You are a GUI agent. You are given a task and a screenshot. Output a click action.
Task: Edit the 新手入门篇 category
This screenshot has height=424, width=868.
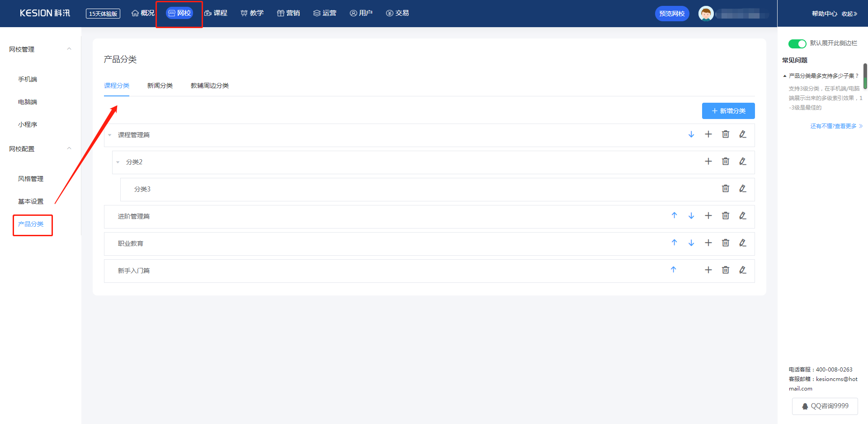pos(743,270)
